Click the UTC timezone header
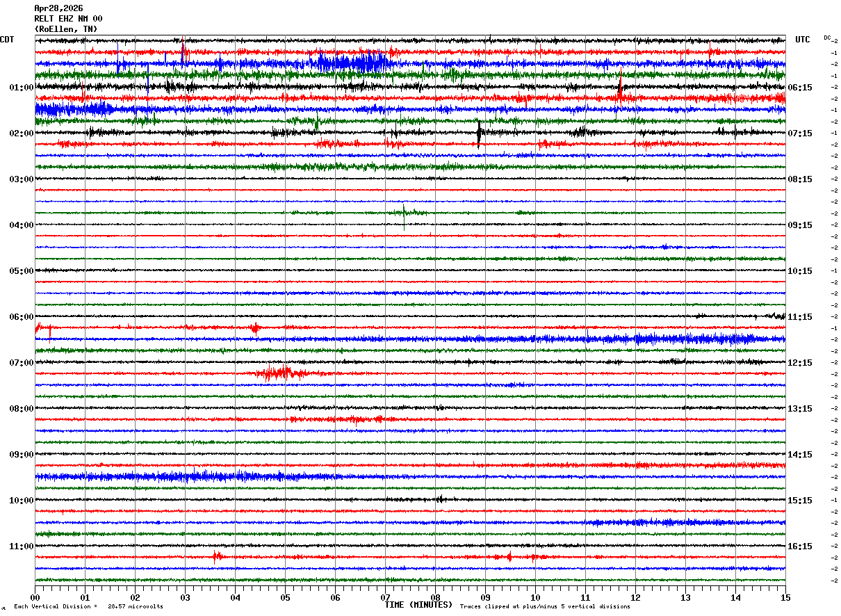Image resolution: width=841 pixels, height=616 pixels. click(803, 40)
